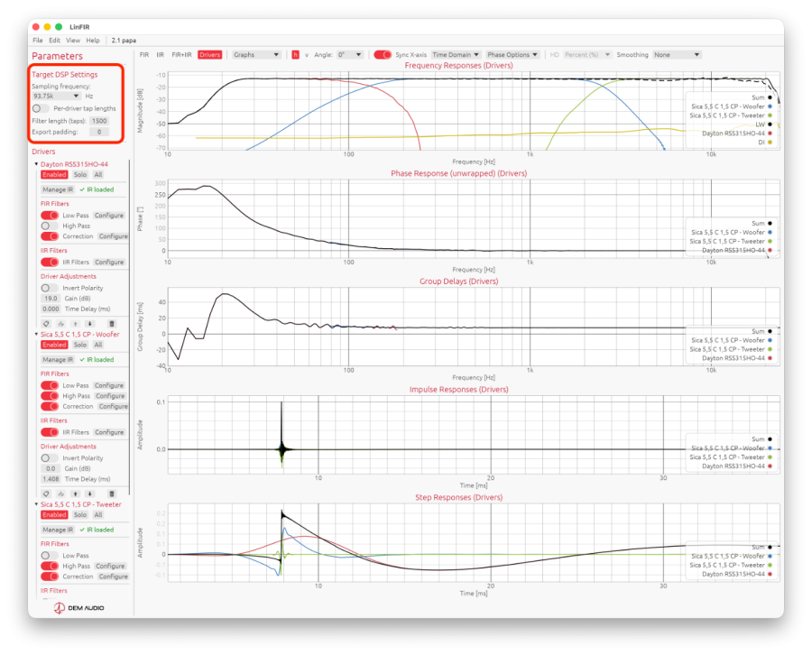Collapse the Sica Tweeter driver section
The height and width of the screenshot is (655, 812).
pyautogui.click(x=36, y=503)
